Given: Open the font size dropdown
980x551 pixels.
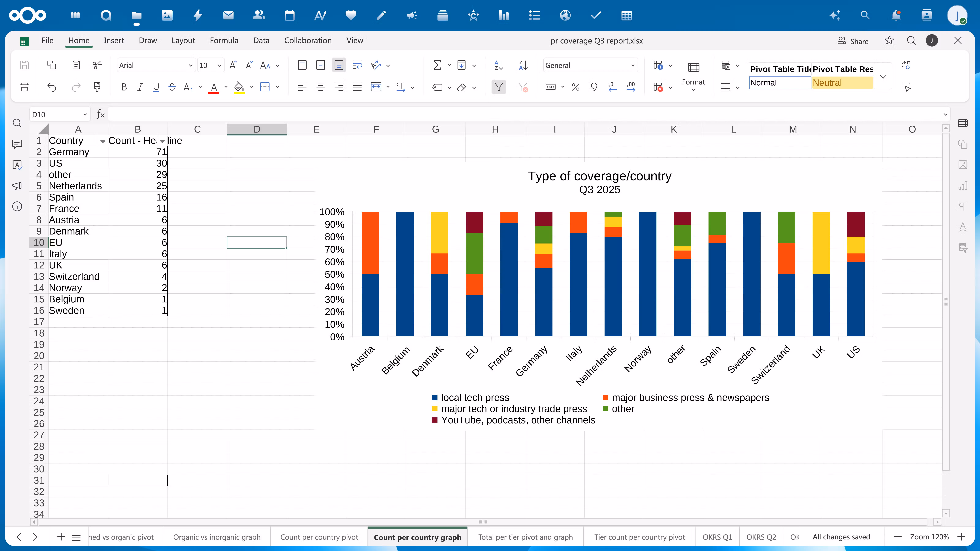Looking at the screenshot, I should pyautogui.click(x=220, y=65).
